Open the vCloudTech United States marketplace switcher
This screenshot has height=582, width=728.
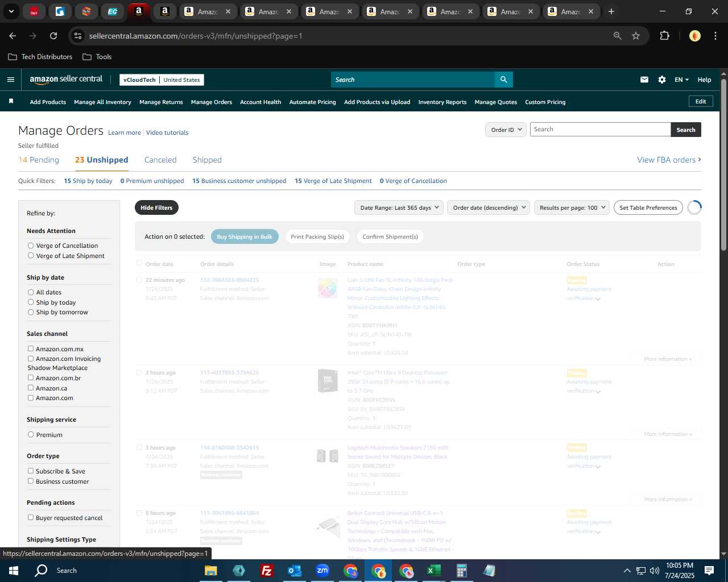pyautogui.click(x=162, y=80)
